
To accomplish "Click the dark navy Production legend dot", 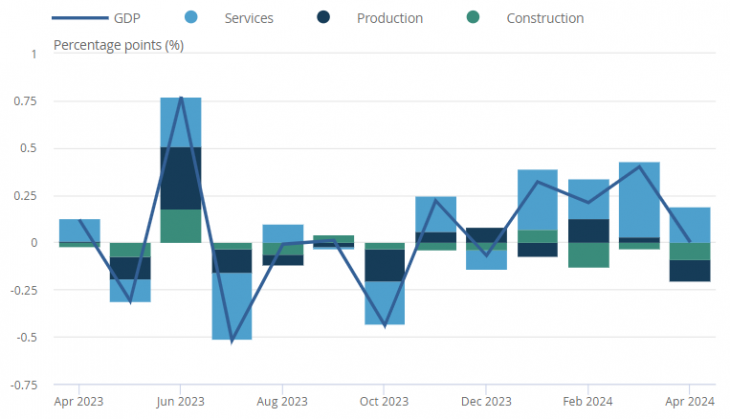I will pyautogui.click(x=323, y=17).
